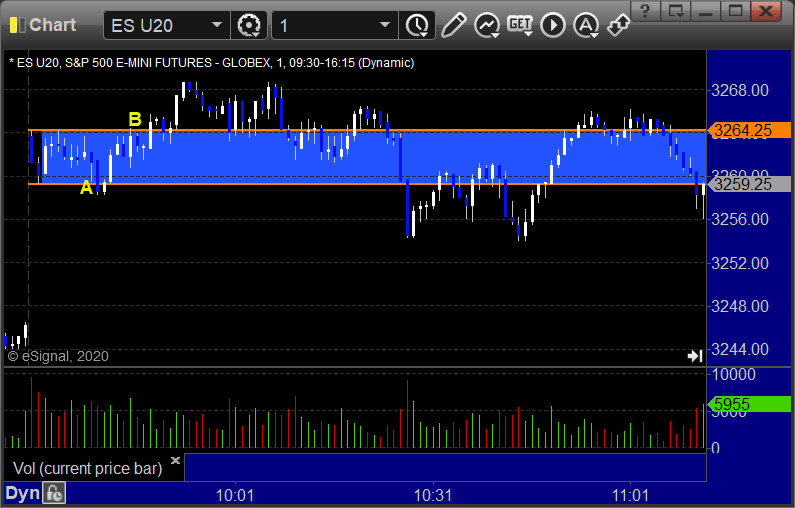This screenshot has width=795, height=508.
Task: Click the 10:01 time axis label
Action: [235, 495]
